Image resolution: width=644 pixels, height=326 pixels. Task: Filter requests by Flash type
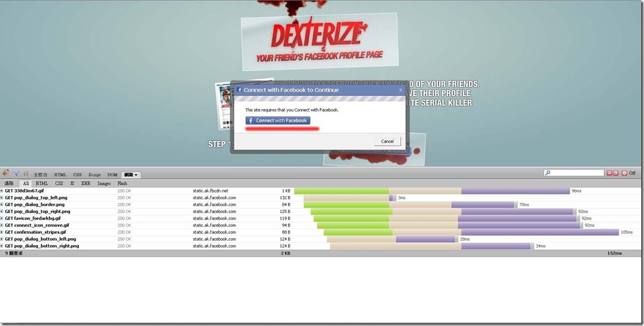123,184
